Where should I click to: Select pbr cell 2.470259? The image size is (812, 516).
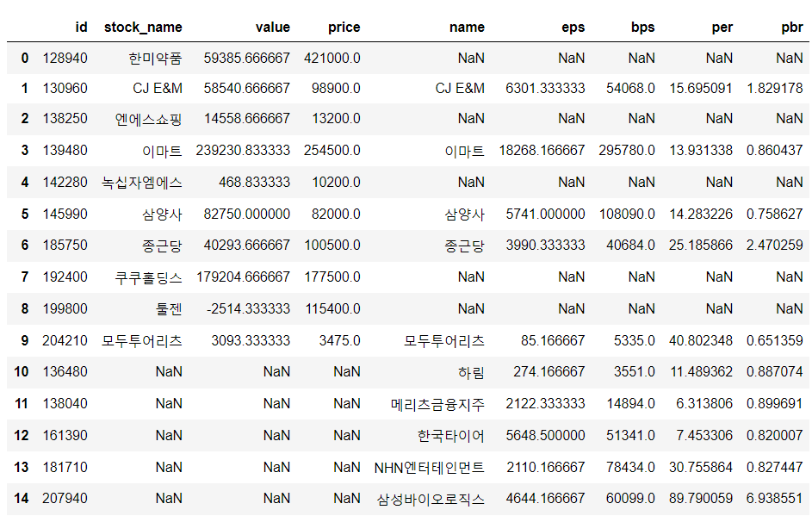[775, 245]
